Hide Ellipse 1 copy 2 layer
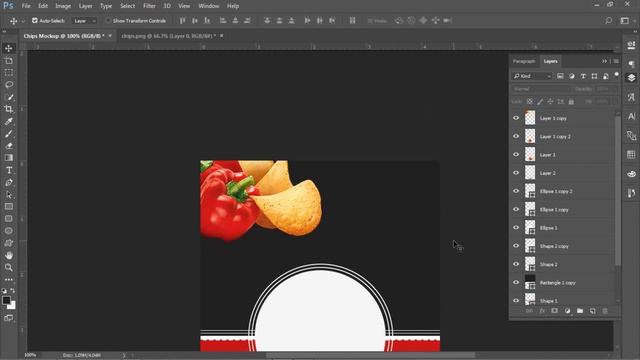The width and height of the screenshot is (640, 360). (516, 191)
